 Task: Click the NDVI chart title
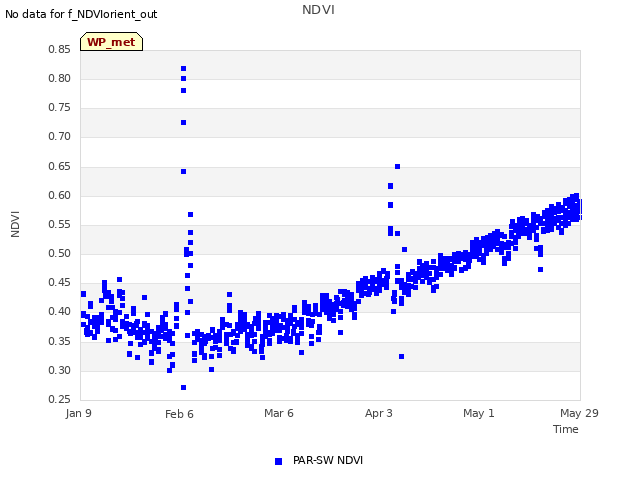tap(318, 10)
